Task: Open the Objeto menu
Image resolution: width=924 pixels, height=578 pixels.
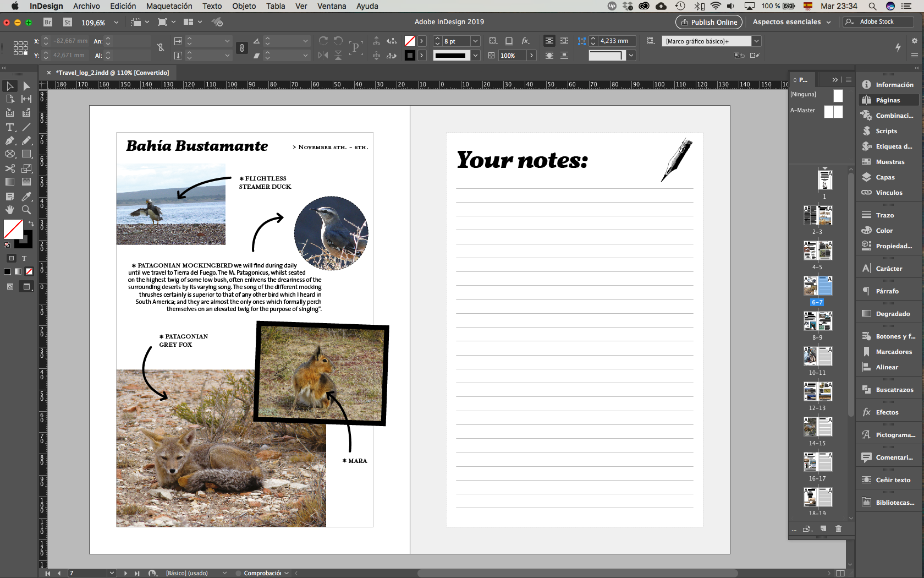Action: pyautogui.click(x=244, y=6)
